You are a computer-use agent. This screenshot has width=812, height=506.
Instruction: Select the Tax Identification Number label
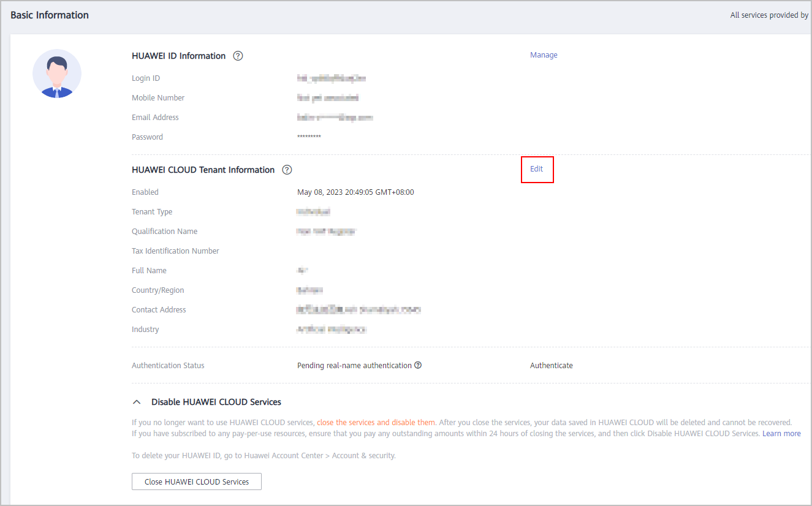(x=175, y=251)
